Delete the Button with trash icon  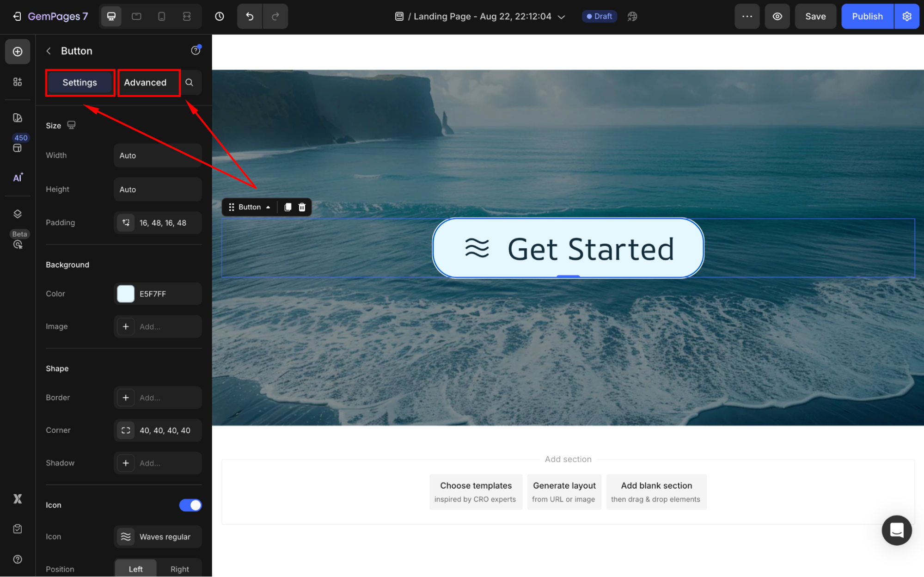(302, 207)
